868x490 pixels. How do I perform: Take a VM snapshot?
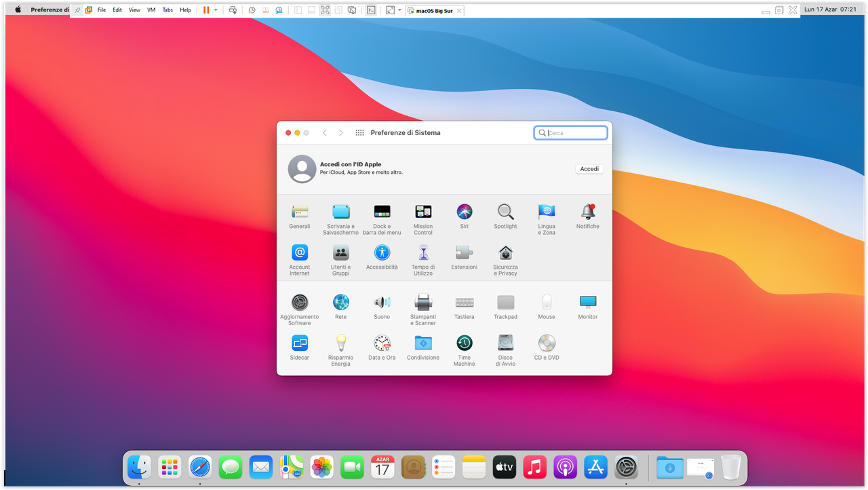coord(252,10)
